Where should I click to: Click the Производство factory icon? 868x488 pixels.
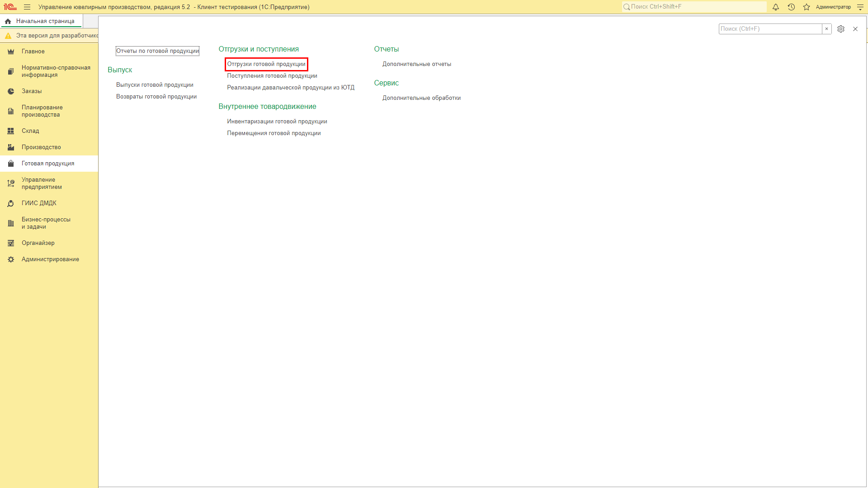tap(11, 147)
